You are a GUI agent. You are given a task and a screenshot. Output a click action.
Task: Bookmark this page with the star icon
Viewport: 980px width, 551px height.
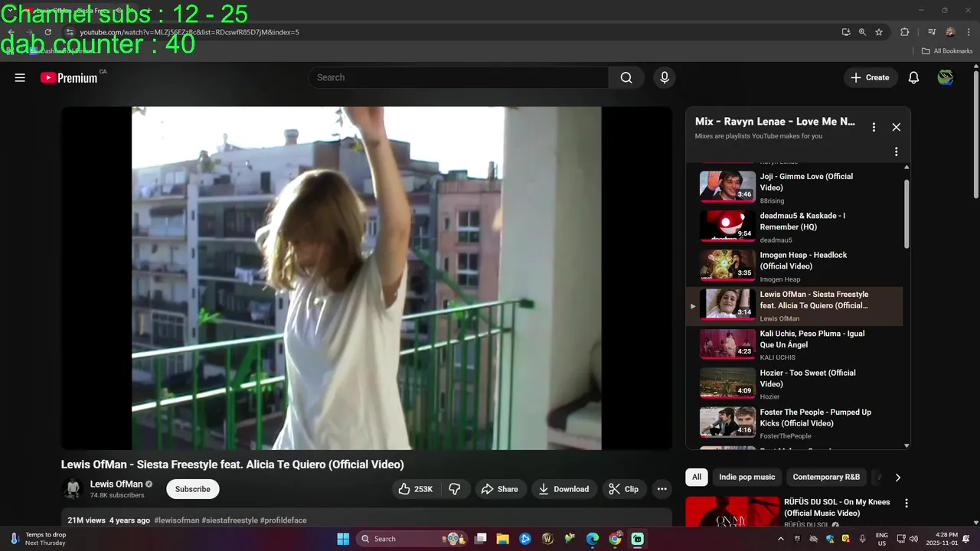coord(879,32)
